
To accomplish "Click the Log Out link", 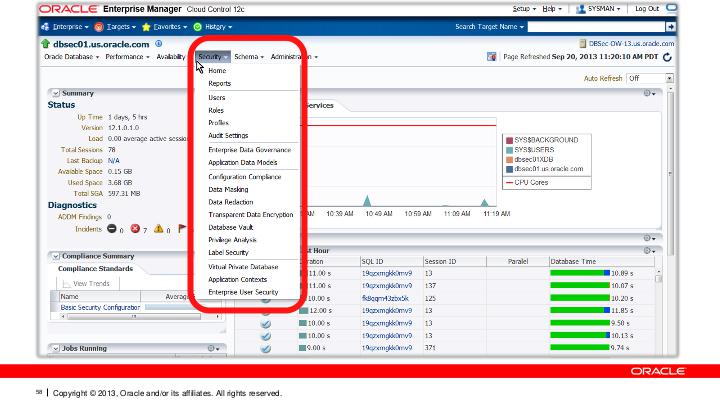I will (x=647, y=9).
